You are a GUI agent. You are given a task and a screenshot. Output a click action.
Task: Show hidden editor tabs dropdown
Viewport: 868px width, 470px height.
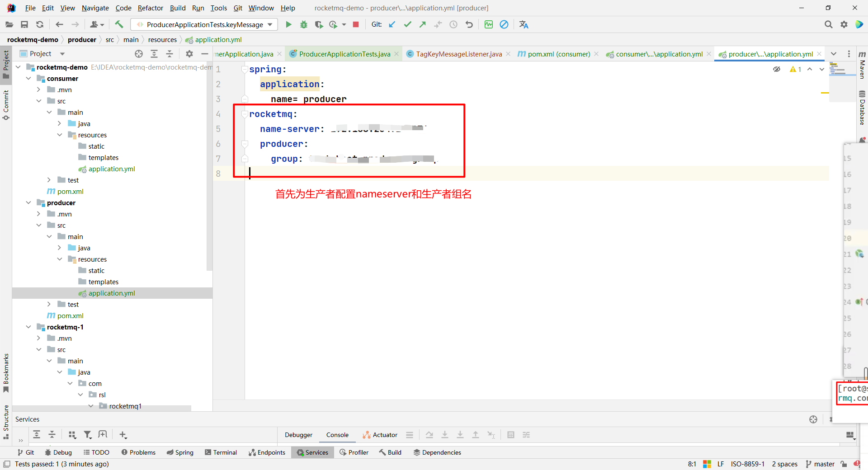(x=834, y=54)
